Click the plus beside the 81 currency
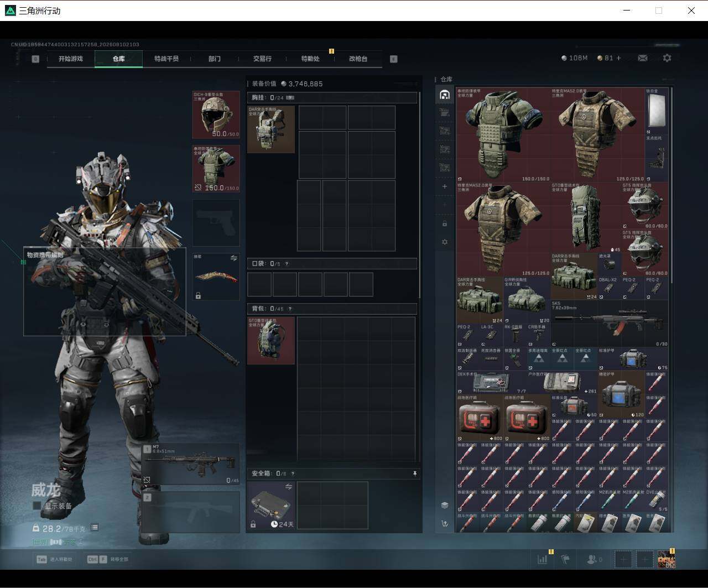 [618, 58]
